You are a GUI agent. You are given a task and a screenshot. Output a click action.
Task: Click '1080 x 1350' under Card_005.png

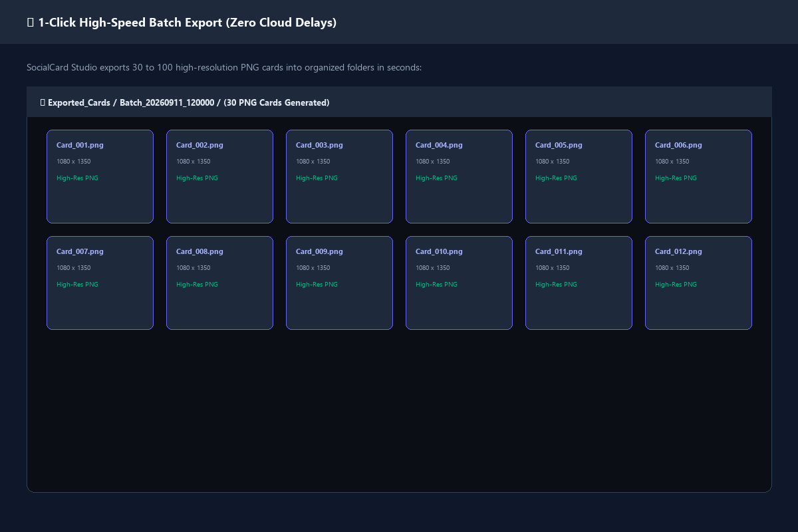(x=553, y=162)
